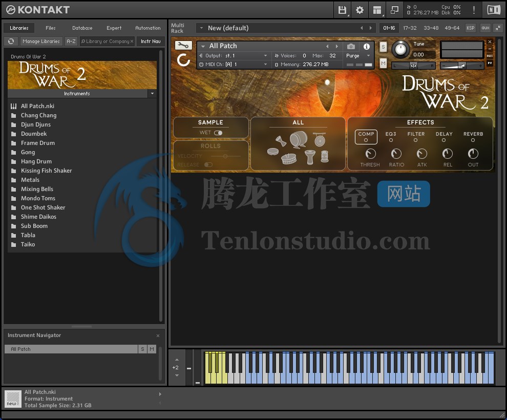This screenshot has height=420, width=507.
Task: Adjust the L/R pan slider
Action: [x=414, y=66]
